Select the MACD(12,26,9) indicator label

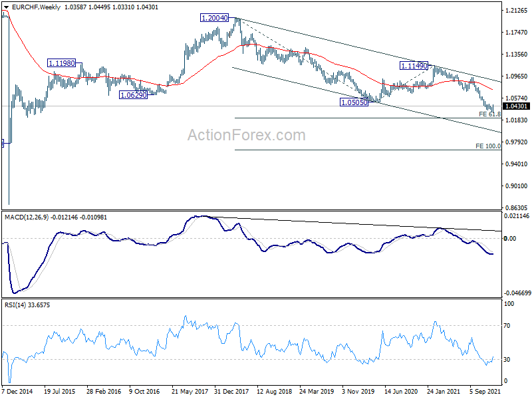[27, 217]
